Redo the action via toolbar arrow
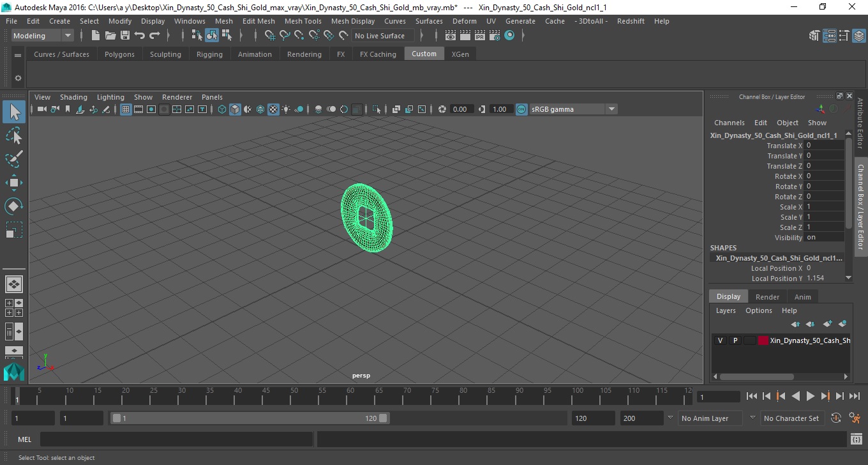 point(154,36)
